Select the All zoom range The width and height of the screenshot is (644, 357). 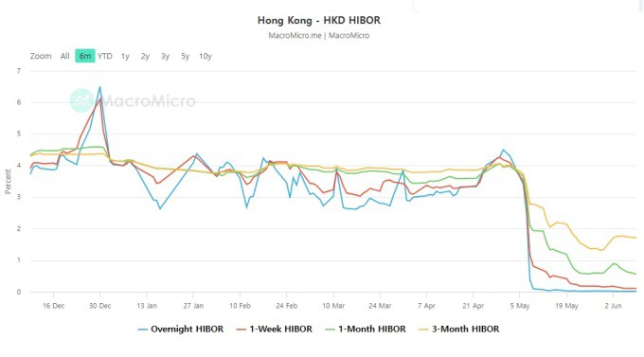click(x=65, y=56)
